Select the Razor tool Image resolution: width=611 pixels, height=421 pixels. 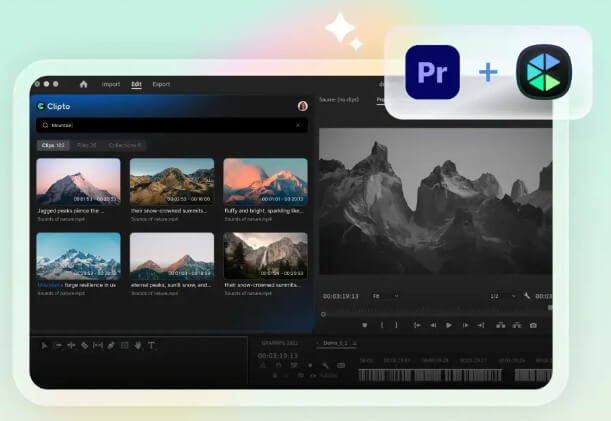tap(85, 345)
